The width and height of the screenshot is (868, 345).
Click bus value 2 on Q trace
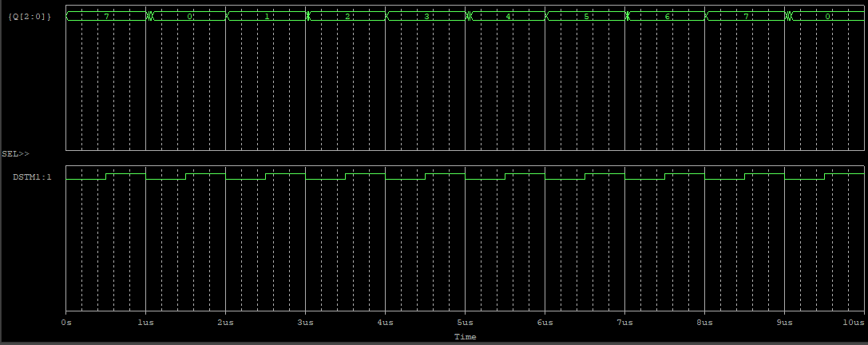point(347,17)
